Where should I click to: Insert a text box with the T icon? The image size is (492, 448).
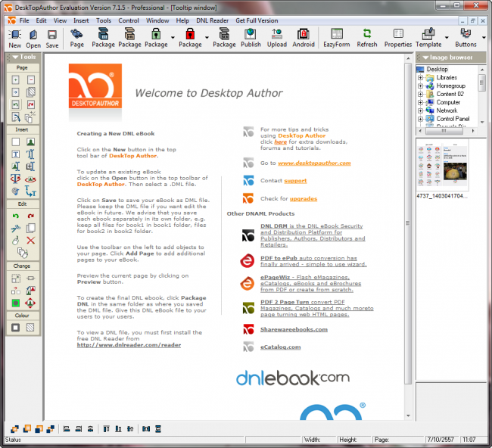point(15,154)
